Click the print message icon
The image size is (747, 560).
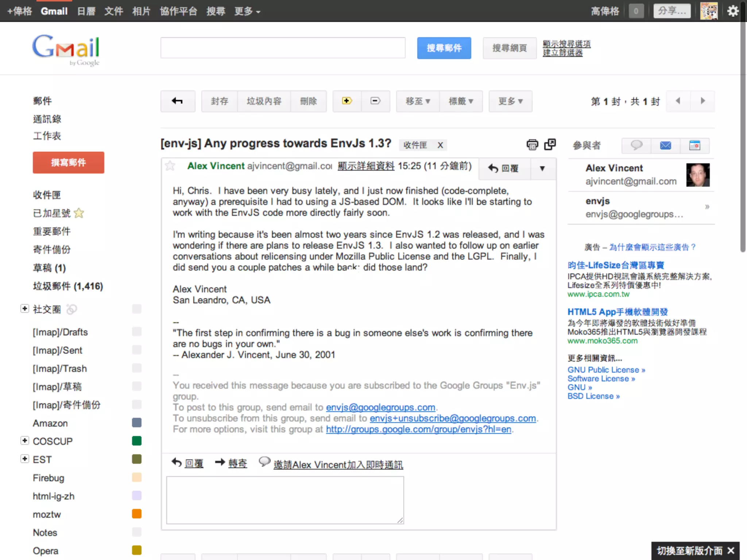532,145
